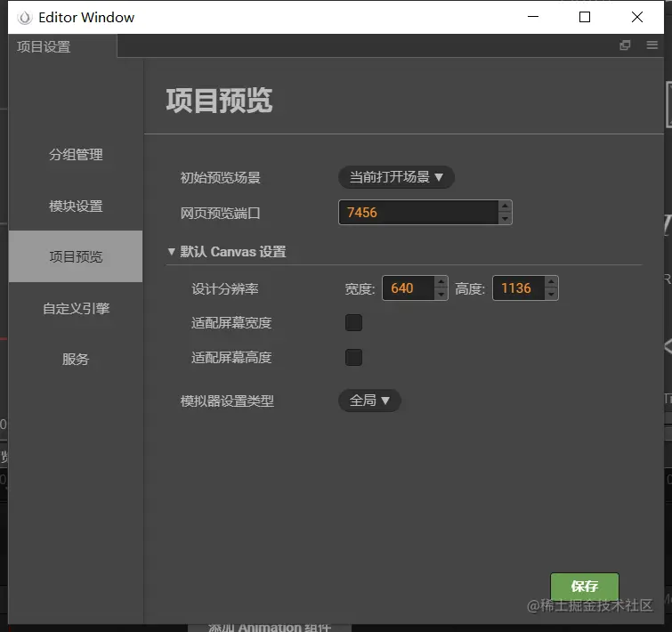Open 自定义引擎 settings section

[x=76, y=309]
